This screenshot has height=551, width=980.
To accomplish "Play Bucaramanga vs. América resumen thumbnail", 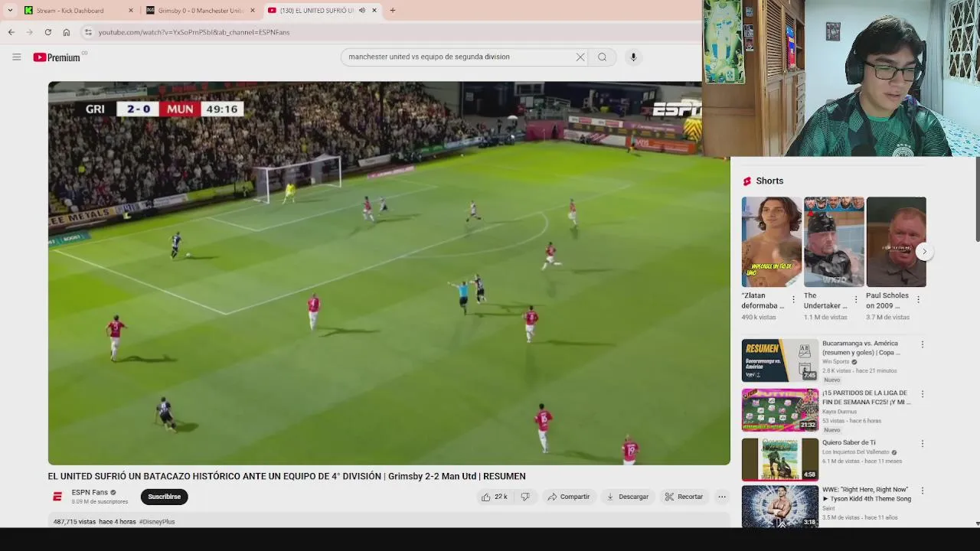I will (779, 360).
